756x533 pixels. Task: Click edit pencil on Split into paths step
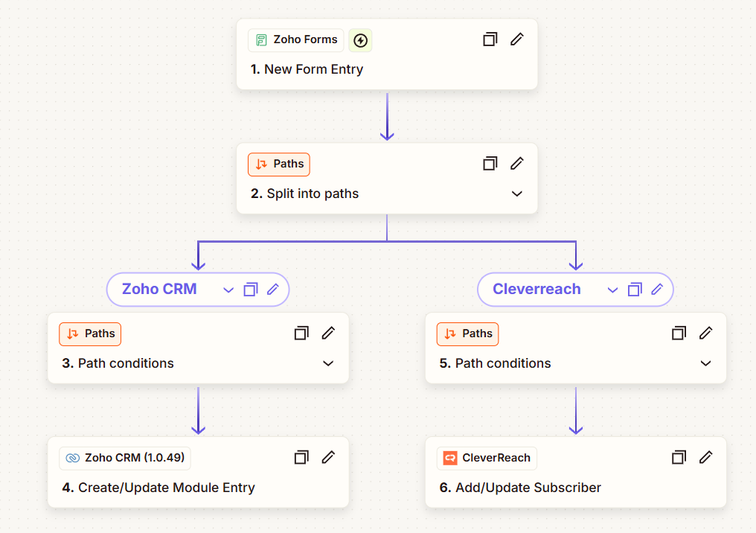coord(517,164)
